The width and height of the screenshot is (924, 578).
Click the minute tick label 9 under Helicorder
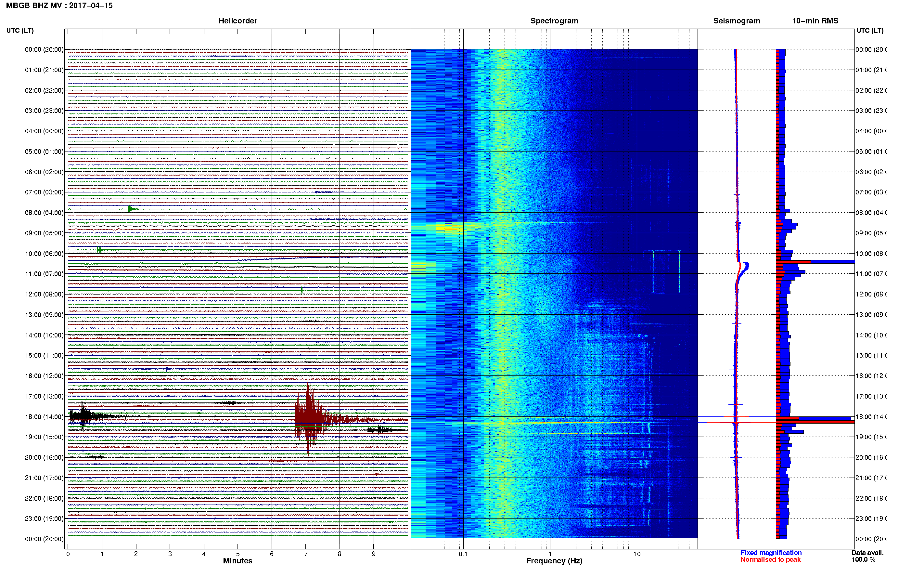point(374,554)
